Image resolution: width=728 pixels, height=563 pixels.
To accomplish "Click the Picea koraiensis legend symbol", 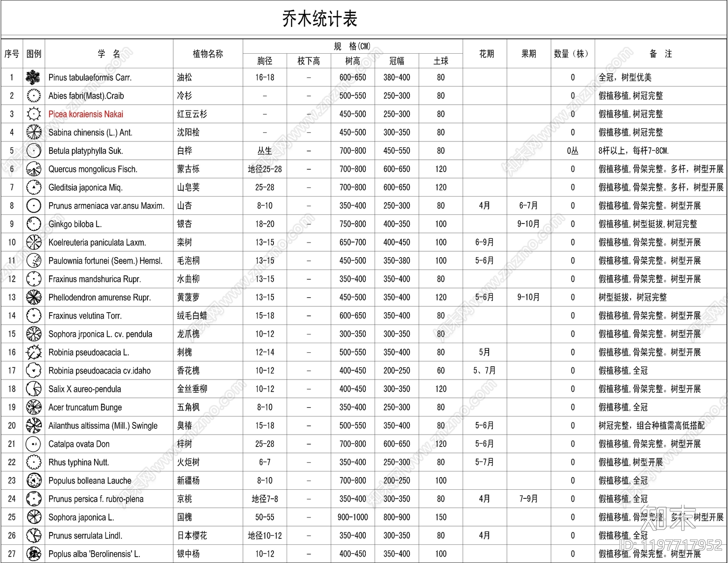I will [34, 114].
